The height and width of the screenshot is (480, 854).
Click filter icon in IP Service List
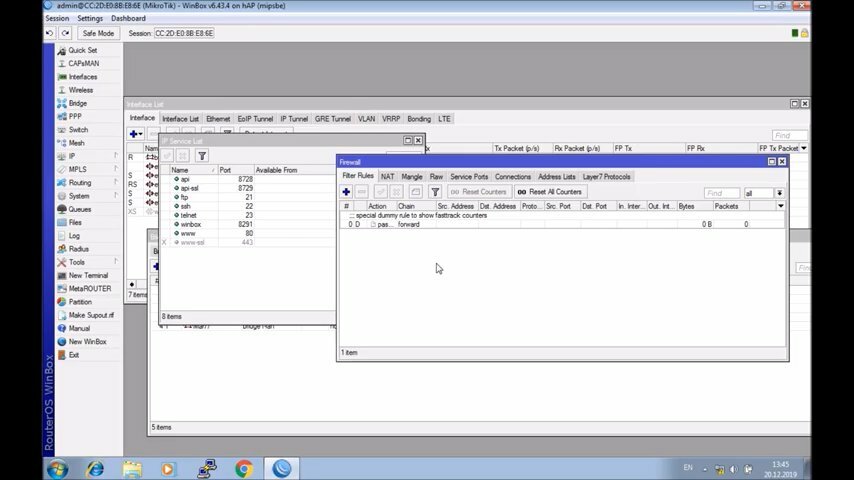[x=202, y=156]
